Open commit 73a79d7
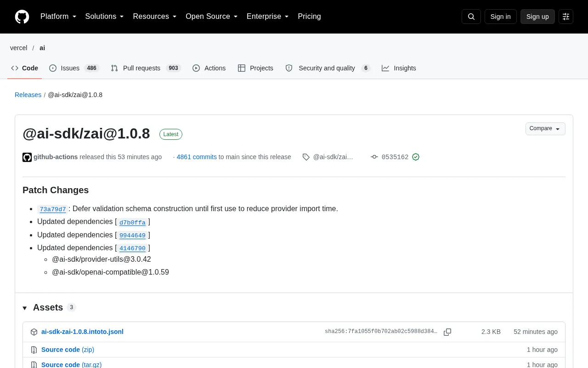The image size is (588, 368). [x=53, y=209]
